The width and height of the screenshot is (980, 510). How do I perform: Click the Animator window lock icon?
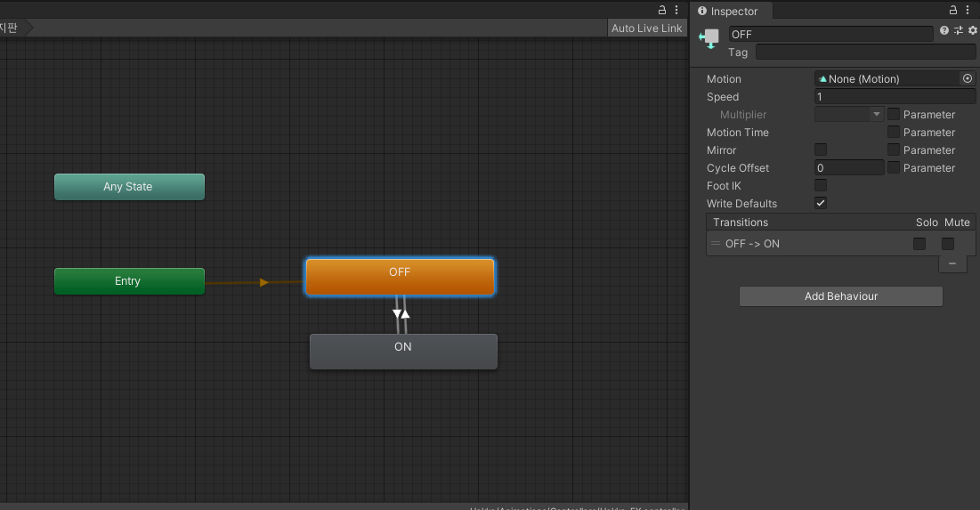(x=662, y=10)
